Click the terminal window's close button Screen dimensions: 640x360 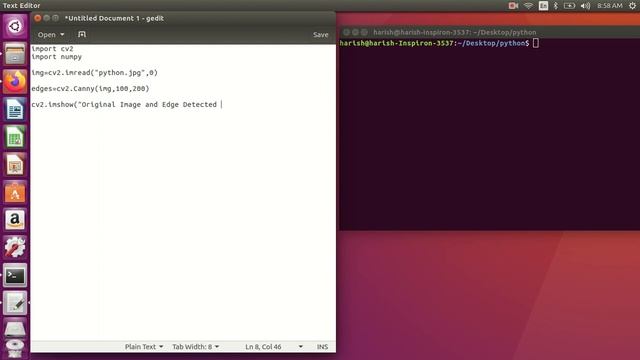(346, 32)
